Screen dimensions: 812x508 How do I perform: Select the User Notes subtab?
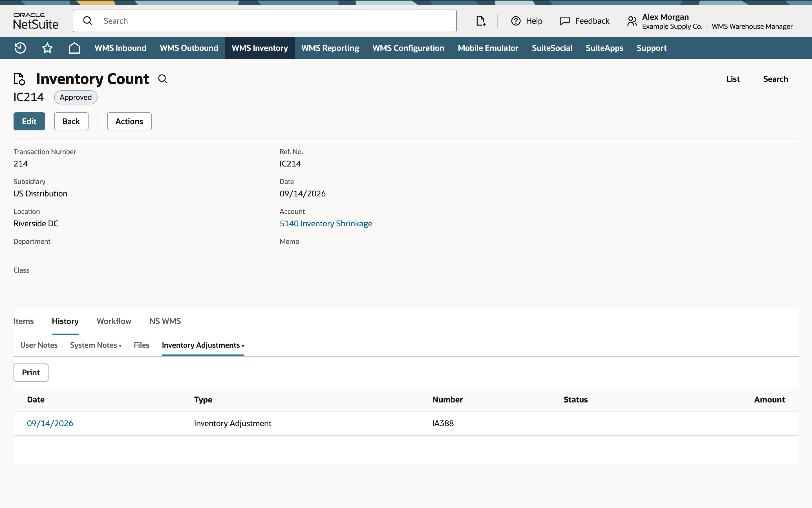click(39, 345)
